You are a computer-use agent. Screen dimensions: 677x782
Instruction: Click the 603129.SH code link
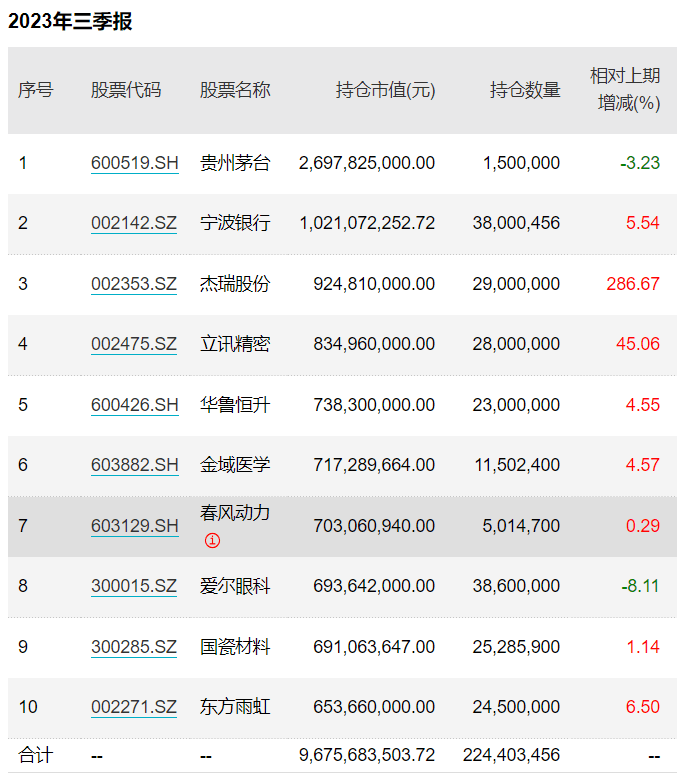134,526
